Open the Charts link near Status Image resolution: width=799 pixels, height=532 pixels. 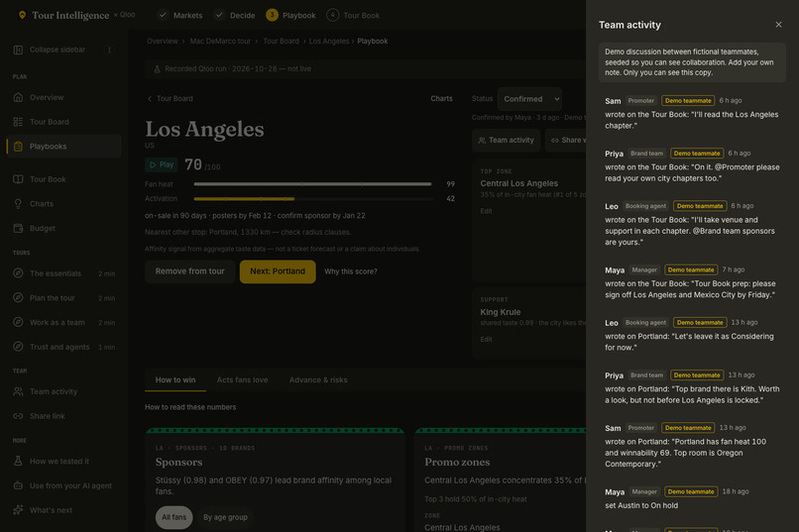pos(441,99)
